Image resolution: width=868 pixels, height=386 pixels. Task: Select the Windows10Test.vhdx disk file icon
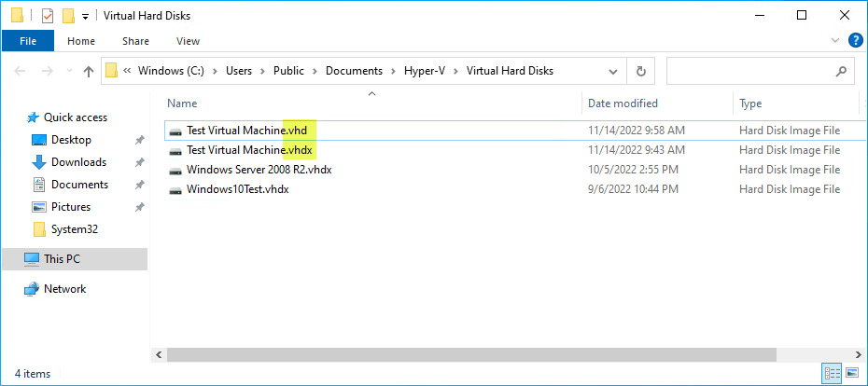point(175,189)
